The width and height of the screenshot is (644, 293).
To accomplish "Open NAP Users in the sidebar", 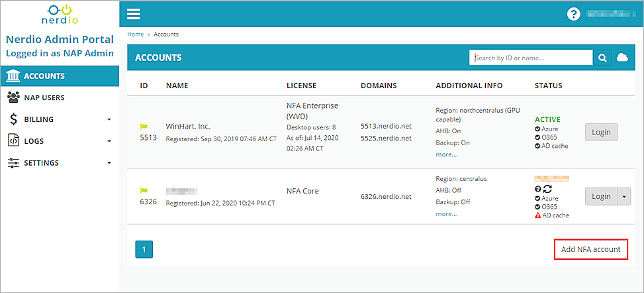I will 59,97.
